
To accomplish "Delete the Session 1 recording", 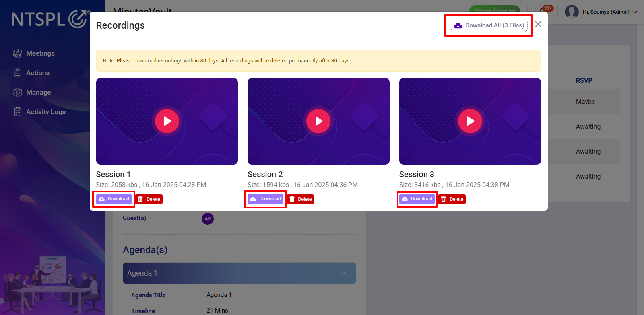I will pos(149,199).
